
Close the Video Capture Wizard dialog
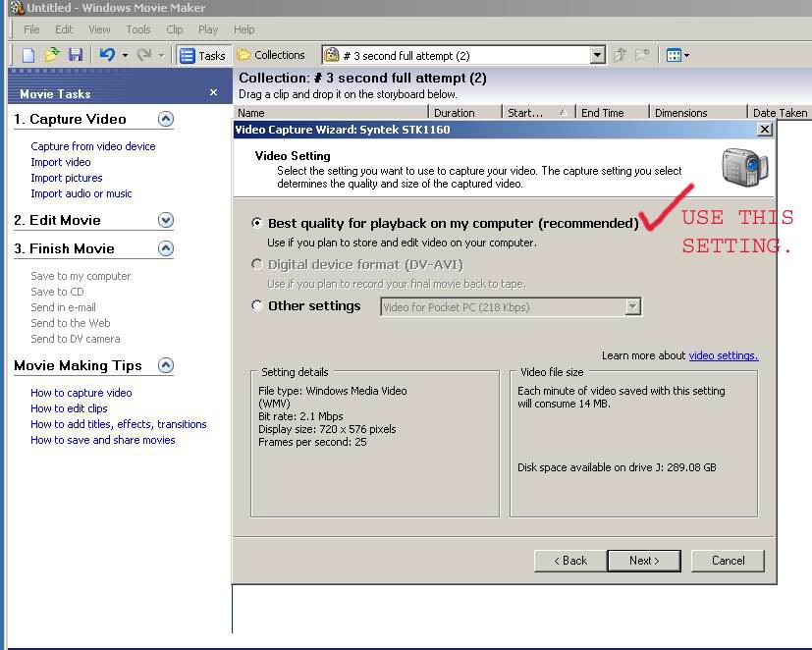click(x=764, y=130)
